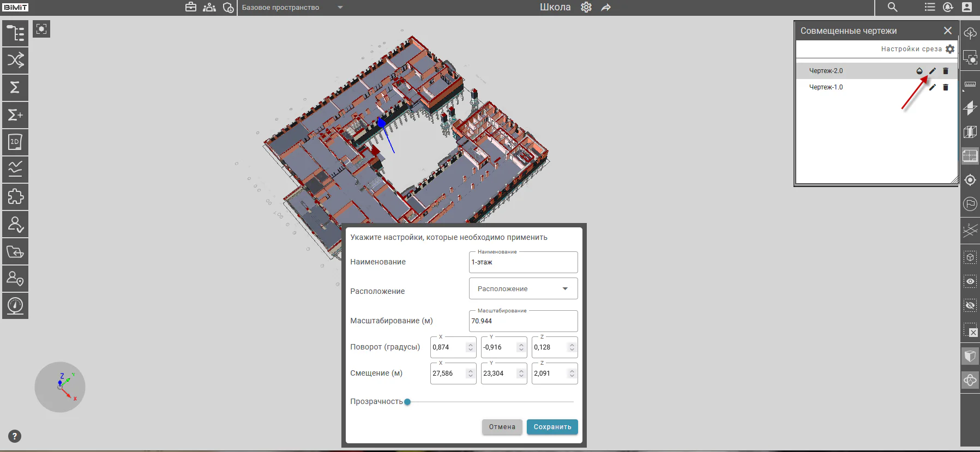
Task: Open the model tree structure panel
Action: (15, 33)
